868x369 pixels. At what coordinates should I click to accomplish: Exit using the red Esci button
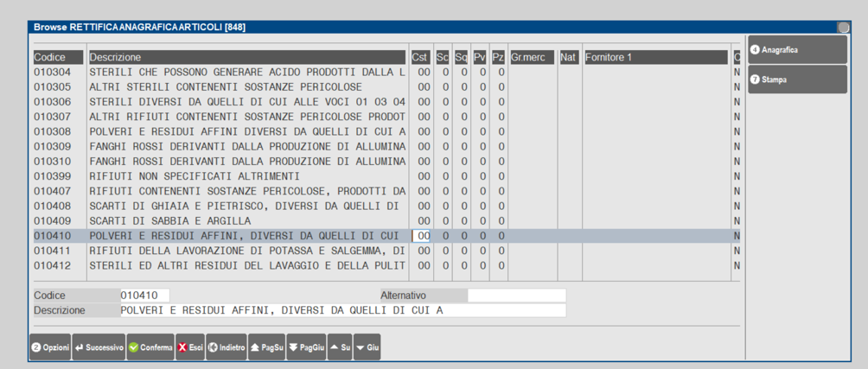pos(190,347)
